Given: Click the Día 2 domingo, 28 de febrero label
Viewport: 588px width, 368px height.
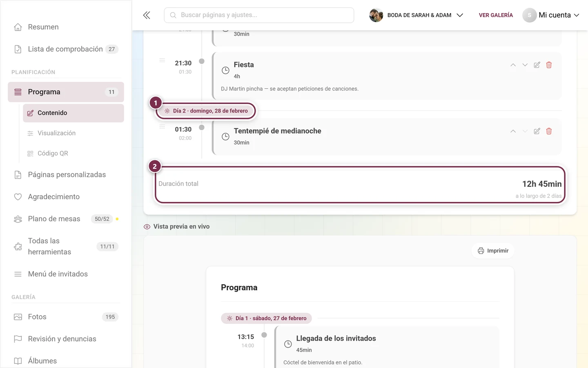Looking at the screenshot, I should point(206,111).
